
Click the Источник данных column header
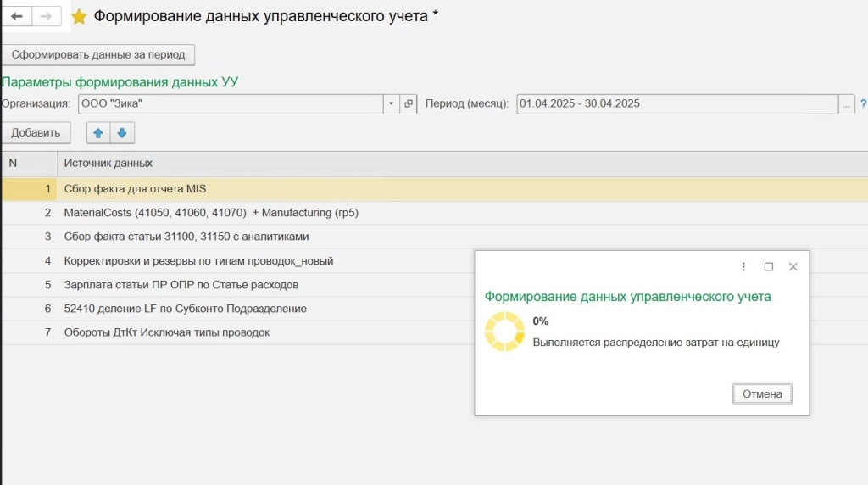[462, 164]
